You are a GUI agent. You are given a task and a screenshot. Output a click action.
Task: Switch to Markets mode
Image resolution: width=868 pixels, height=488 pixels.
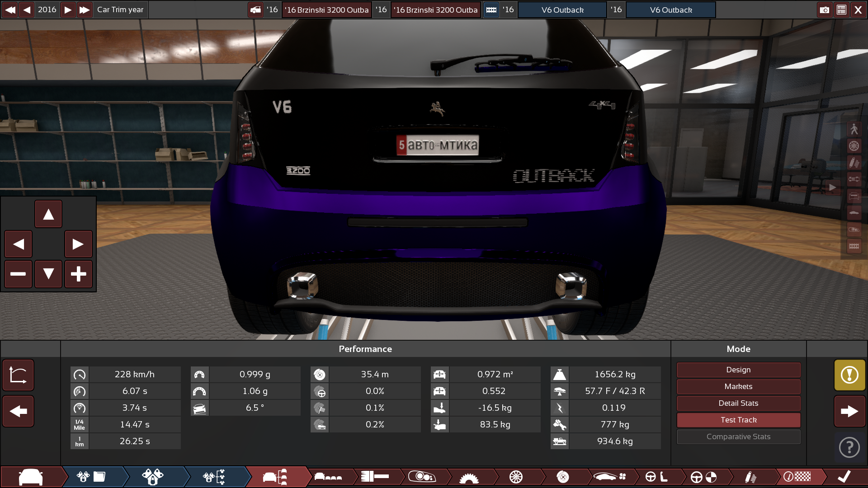(738, 386)
